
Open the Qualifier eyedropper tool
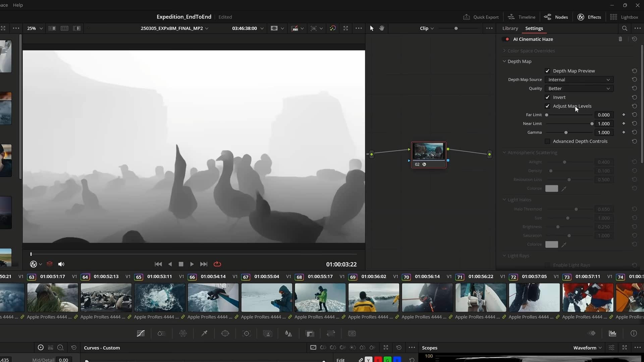click(x=204, y=333)
